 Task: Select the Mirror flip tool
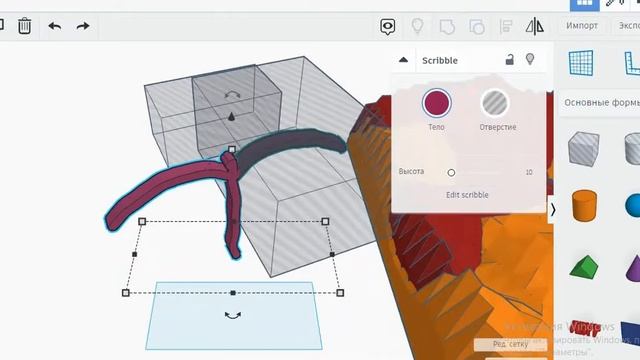click(x=535, y=27)
